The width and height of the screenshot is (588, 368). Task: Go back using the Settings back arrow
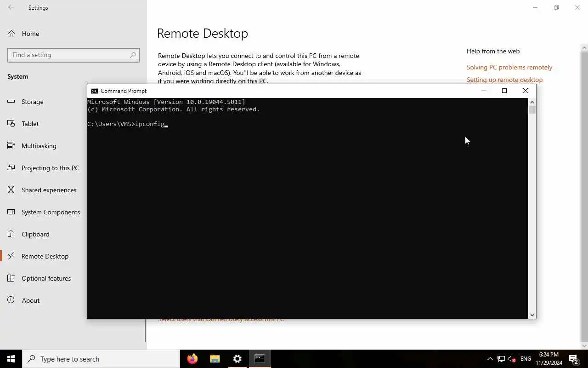tap(11, 7)
